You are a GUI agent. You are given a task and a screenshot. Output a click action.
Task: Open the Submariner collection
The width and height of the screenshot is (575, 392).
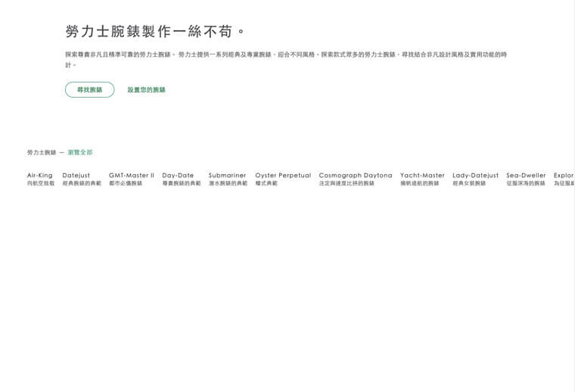227,176
